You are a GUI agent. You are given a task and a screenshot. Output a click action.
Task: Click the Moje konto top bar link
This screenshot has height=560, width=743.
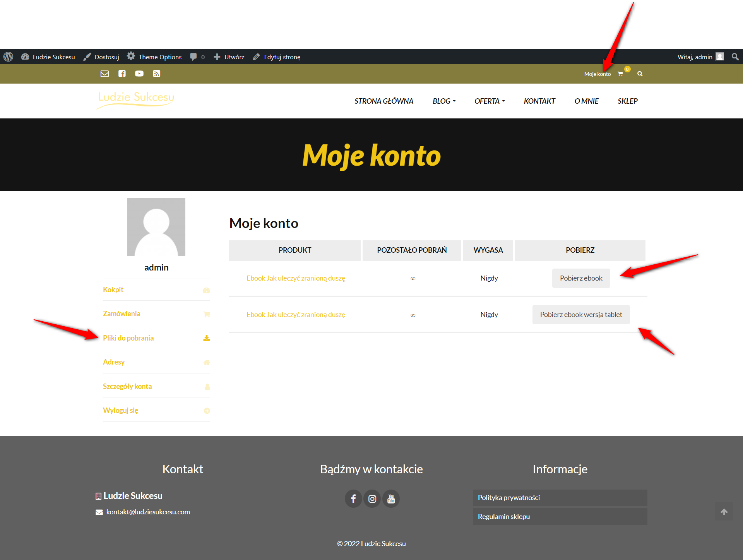pyautogui.click(x=597, y=74)
